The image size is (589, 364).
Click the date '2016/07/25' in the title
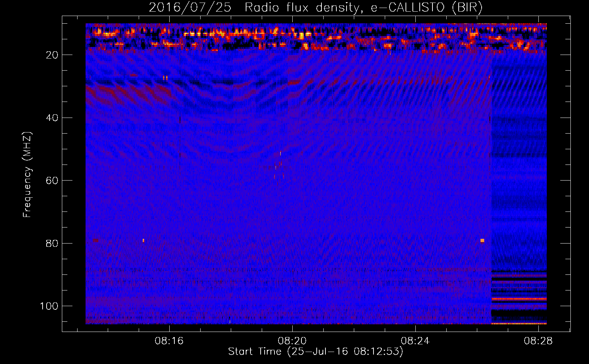click(x=190, y=8)
